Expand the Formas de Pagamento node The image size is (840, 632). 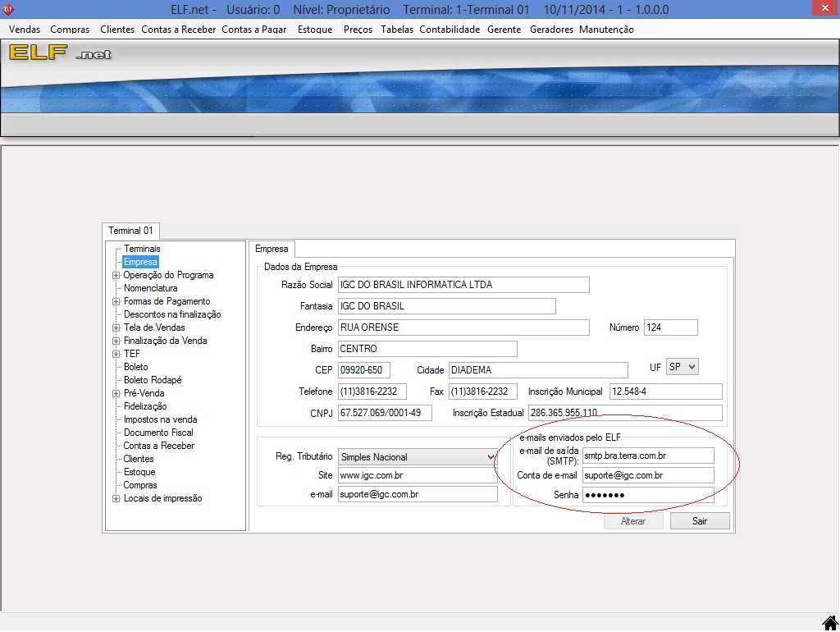coord(116,301)
